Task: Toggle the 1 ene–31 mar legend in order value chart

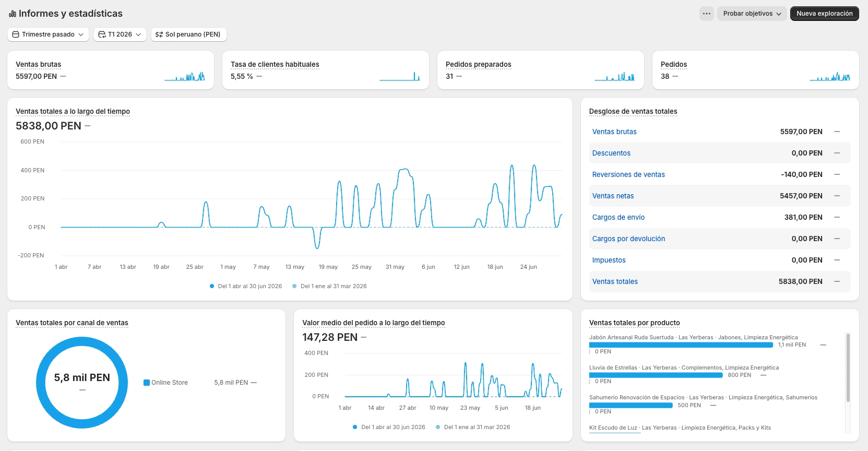Action: [473, 427]
